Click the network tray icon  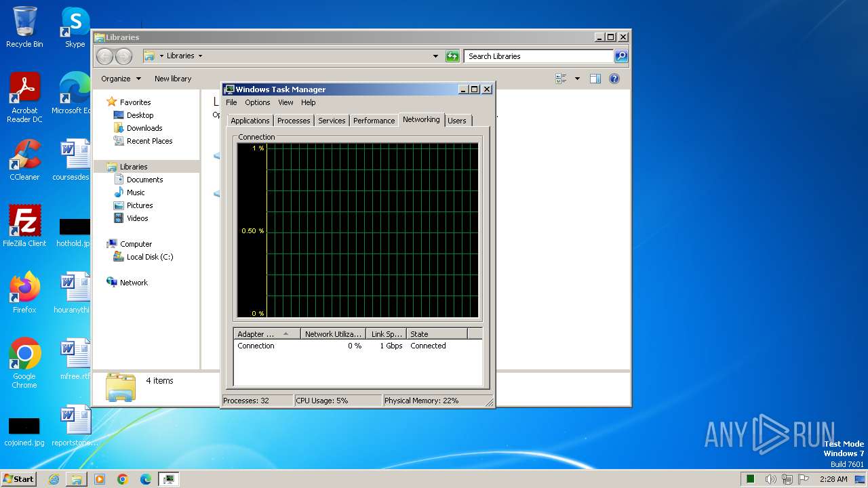(x=787, y=479)
